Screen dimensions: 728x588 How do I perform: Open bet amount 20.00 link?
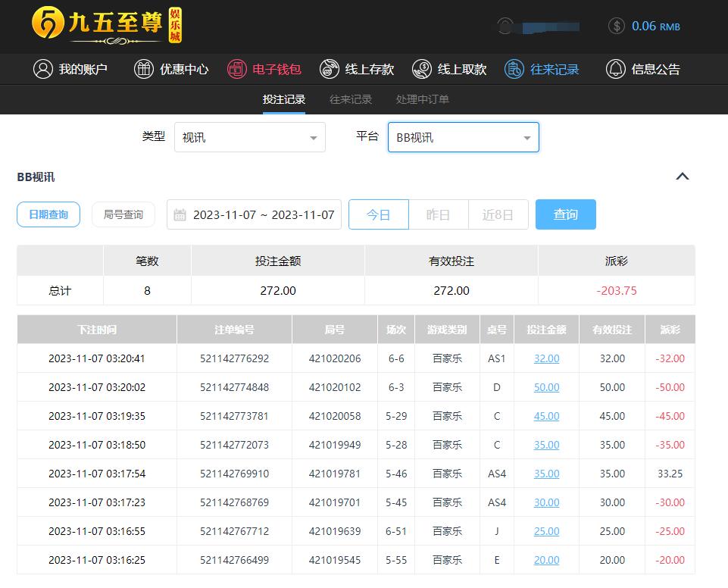tap(546, 560)
